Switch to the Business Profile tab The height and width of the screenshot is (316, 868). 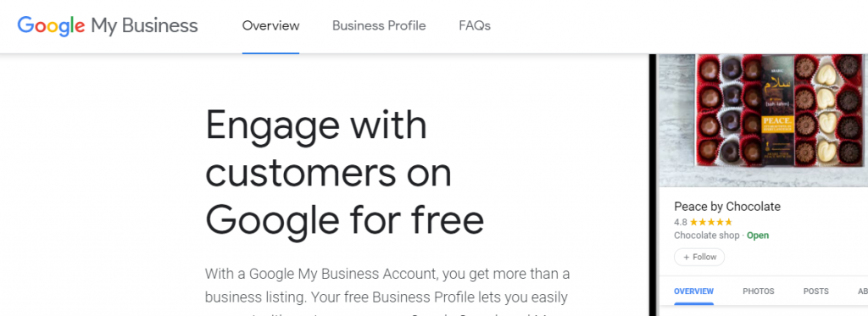[379, 25]
